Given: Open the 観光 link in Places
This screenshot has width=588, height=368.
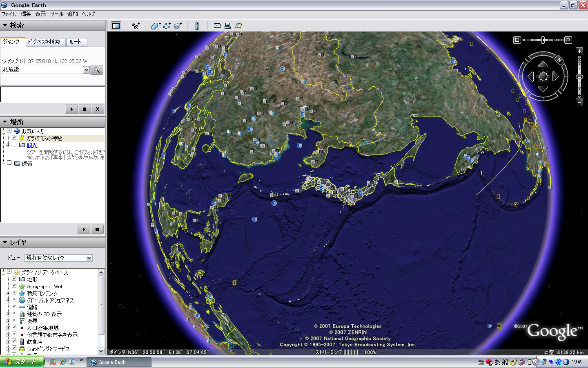Looking at the screenshot, I should (x=32, y=145).
